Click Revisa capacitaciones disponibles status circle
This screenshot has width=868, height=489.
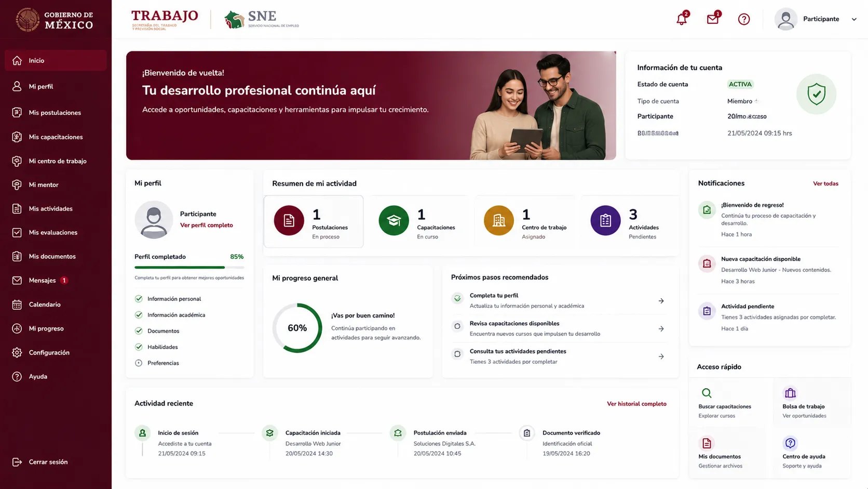(457, 326)
